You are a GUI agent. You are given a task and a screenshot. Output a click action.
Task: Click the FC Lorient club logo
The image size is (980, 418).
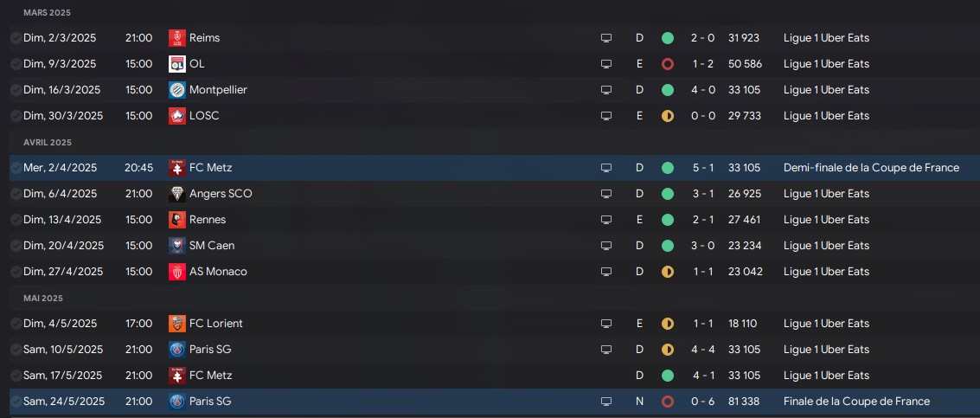pos(176,324)
